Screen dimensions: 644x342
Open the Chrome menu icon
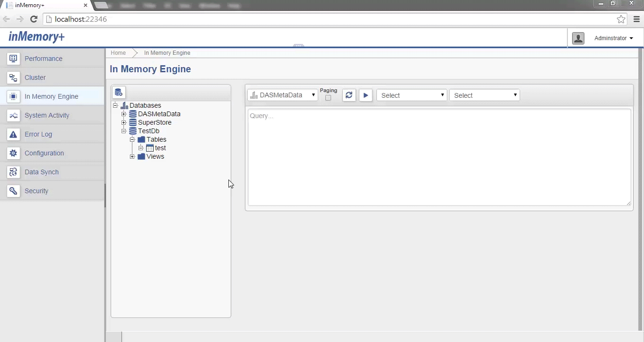(x=636, y=19)
